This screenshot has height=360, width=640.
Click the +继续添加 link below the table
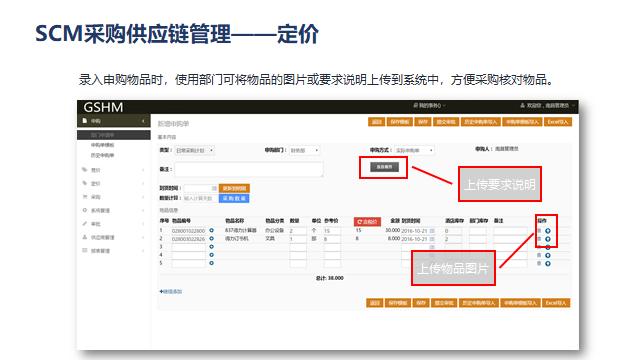click(171, 291)
